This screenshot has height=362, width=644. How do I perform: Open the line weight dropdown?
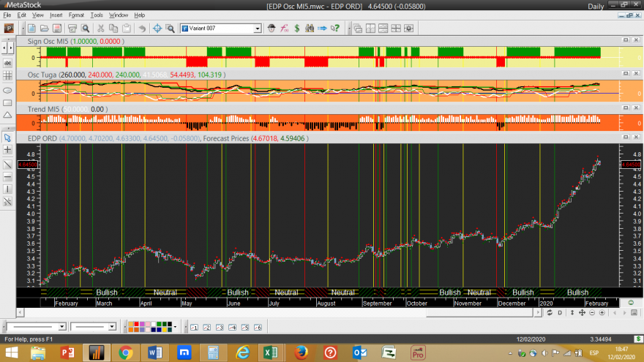pyautogui.click(x=112, y=327)
